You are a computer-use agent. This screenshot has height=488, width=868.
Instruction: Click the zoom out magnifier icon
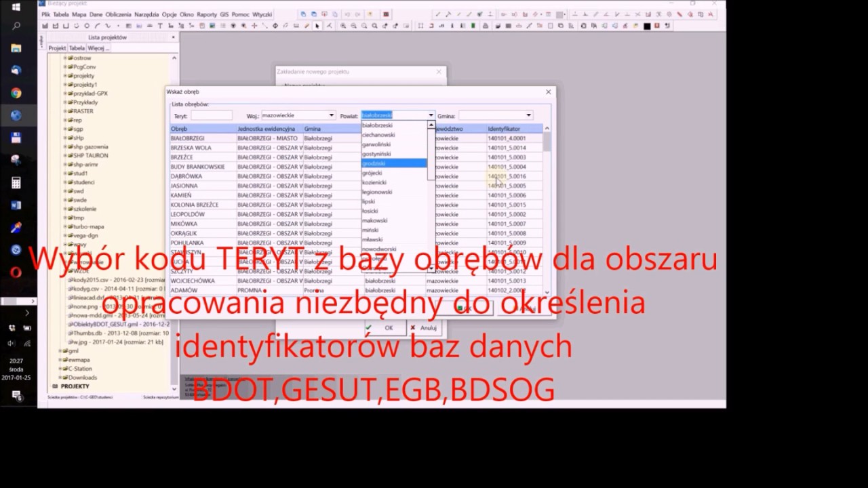353,26
